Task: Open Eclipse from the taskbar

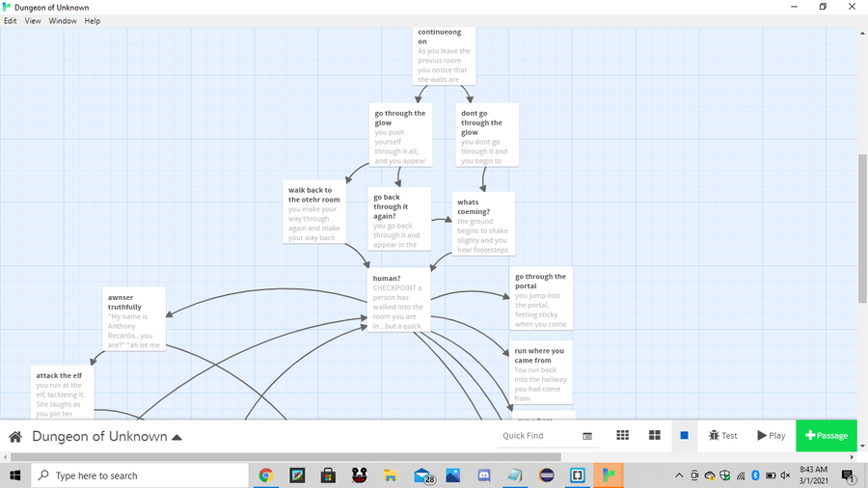Action: coord(547,475)
